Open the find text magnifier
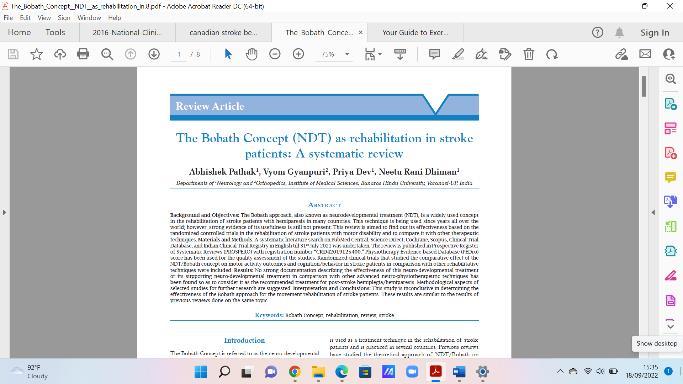The height and width of the screenshot is (384, 683). [x=107, y=54]
